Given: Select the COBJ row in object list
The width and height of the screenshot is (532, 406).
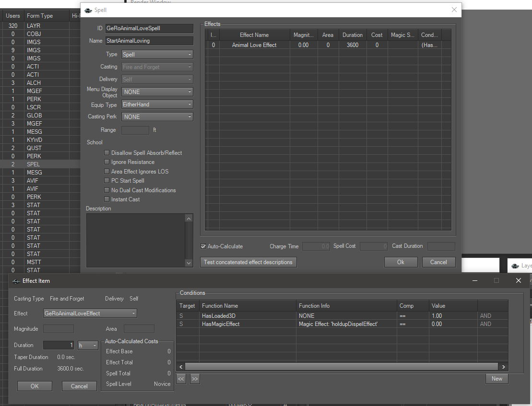Looking at the screenshot, I should tap(40, 34).
